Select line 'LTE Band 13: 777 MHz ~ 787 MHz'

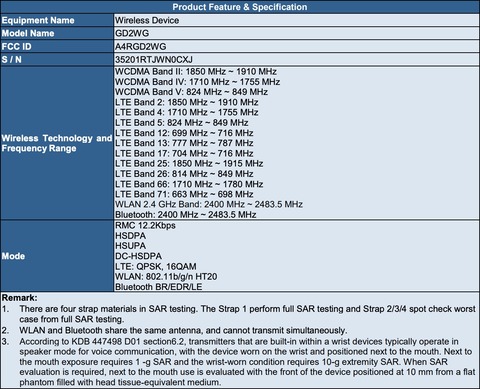[184, 143]
